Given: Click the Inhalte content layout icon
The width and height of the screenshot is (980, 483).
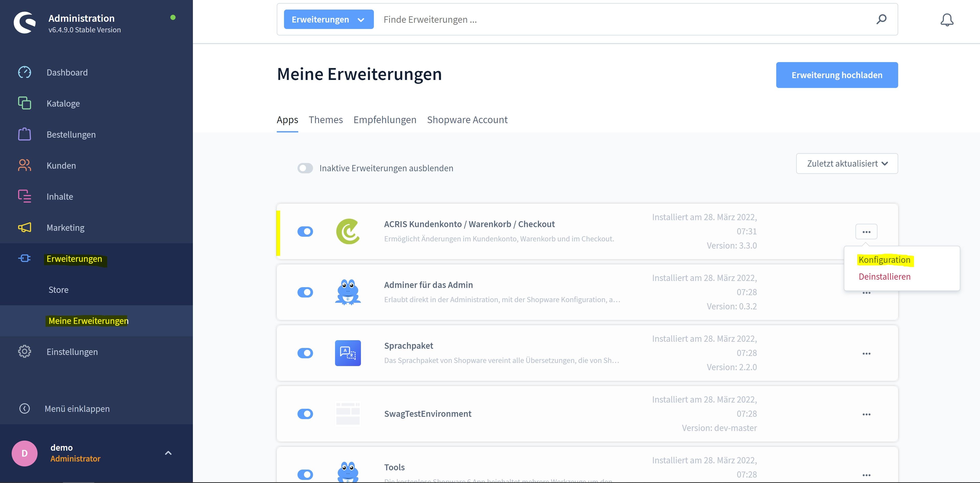Looking at the screenshot, I should point(25,196).
